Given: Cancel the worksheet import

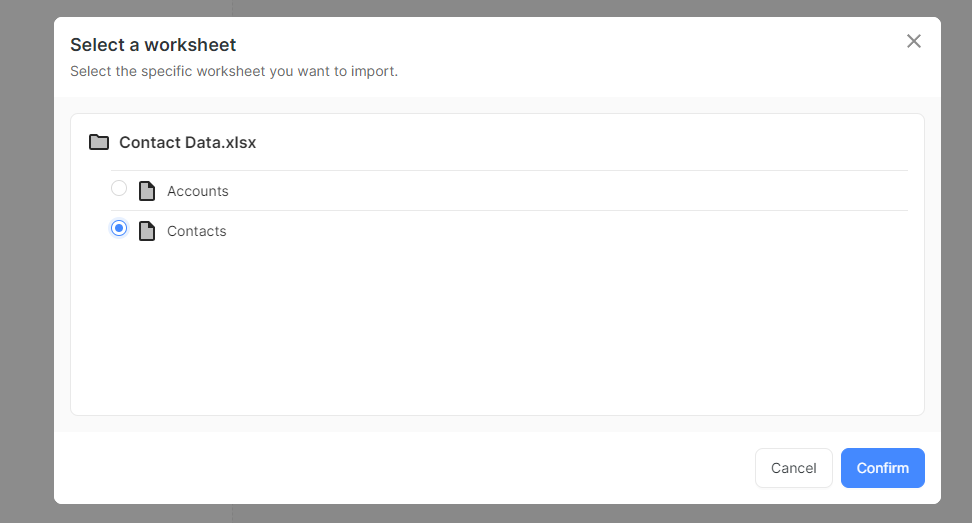Looking at the screenshot, I should click(793, 468).
